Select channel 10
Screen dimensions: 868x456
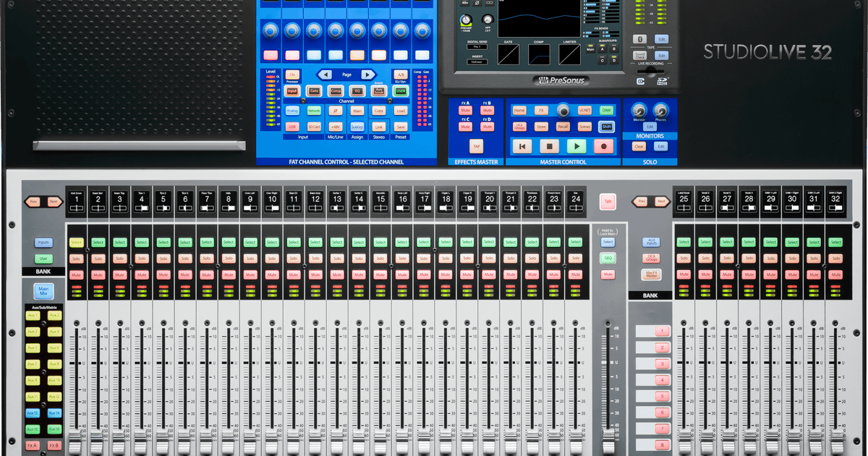pyautogui.click(x=272, y=242)
